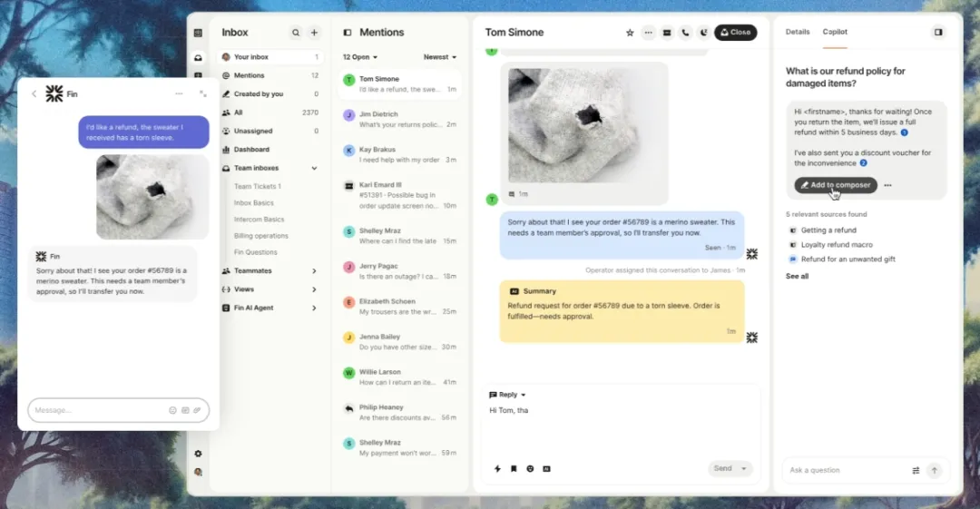Open the Newest sort order dropdown
The height and width of the screenshot is (509, 980).
440,57
